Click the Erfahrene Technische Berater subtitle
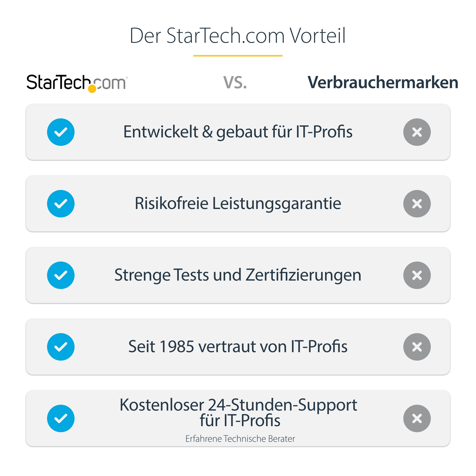The image size is (476, 476). (x=240, y=439)
